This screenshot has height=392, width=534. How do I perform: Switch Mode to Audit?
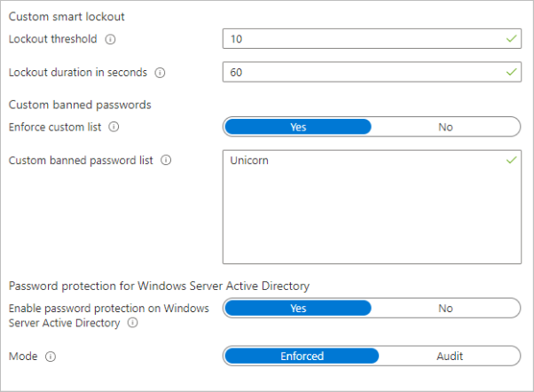tap(449, 357)
